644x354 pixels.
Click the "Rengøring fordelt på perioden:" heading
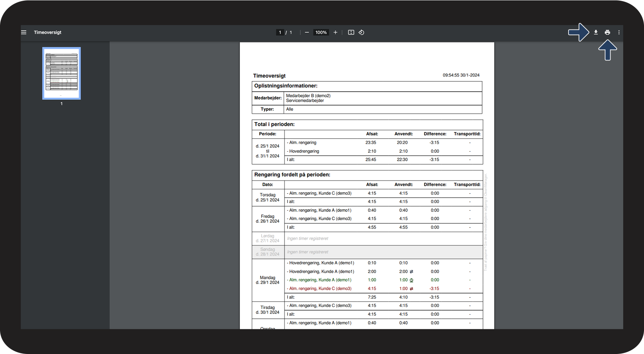click(292, 175)
